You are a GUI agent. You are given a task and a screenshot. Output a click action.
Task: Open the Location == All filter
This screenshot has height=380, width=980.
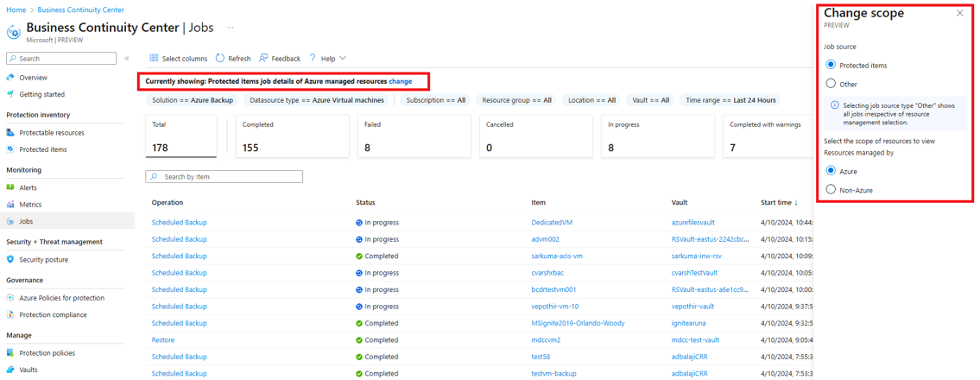point(591,100)
